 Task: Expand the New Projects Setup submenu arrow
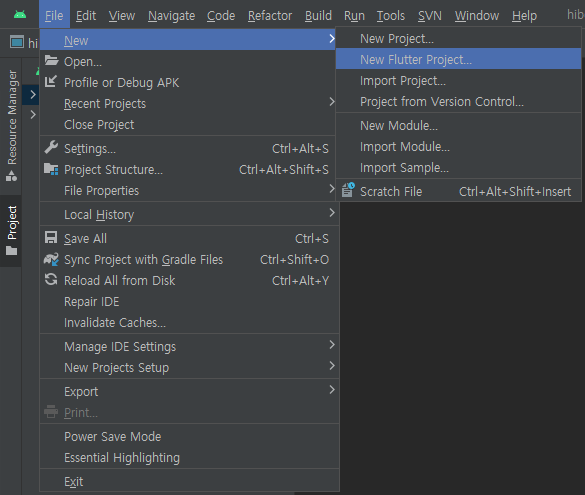(332, 366)
